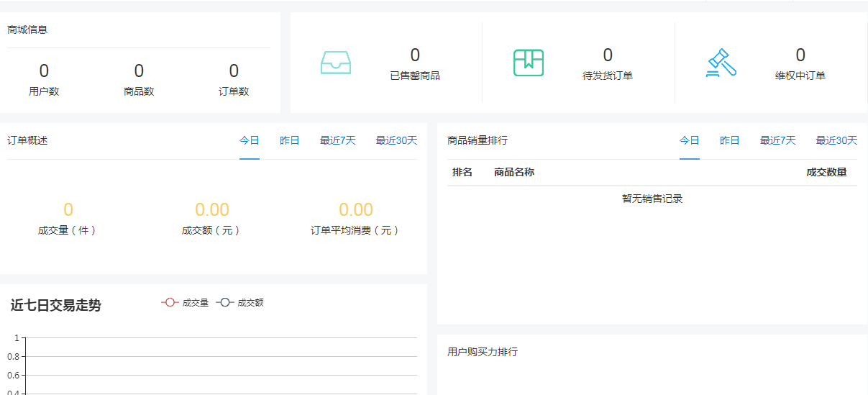This screenshot has height=395, width=868.
Task: Click the blue gavel rights-protection icon
Action: (x=721, y=63)
